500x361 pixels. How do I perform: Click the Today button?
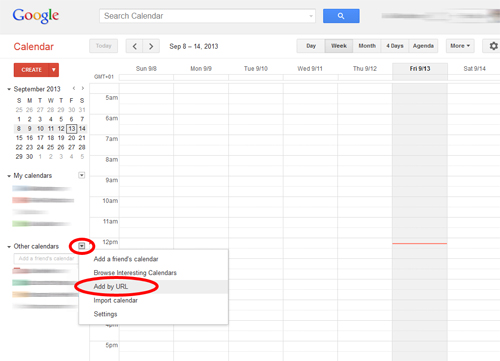tap(103, 46)
